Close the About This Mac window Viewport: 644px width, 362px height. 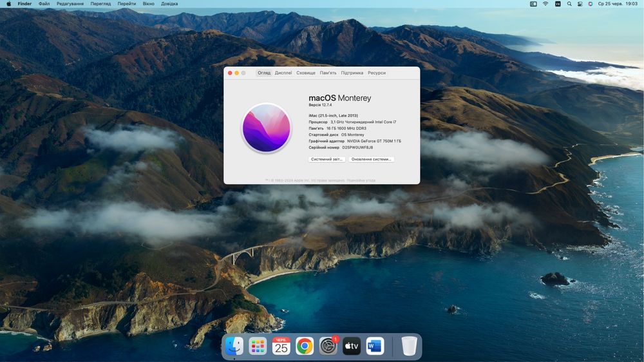pos(230,73)
